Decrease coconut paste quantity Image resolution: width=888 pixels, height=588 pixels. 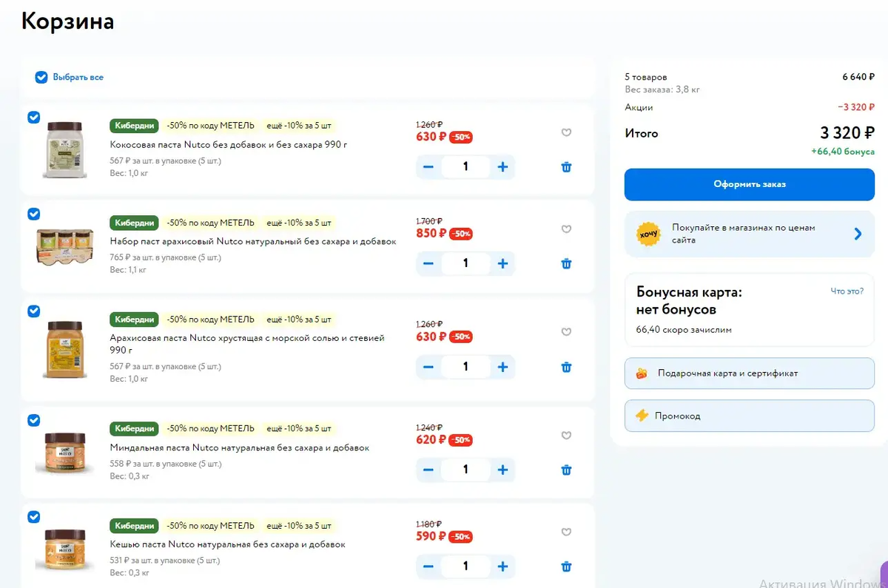(428, 167)
